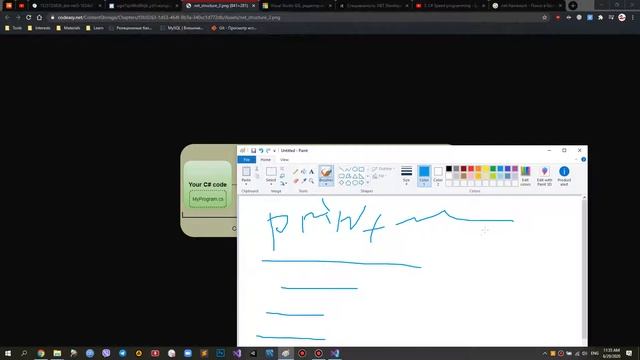Collapse the Paint ribbon chevron

pos(576,160)
